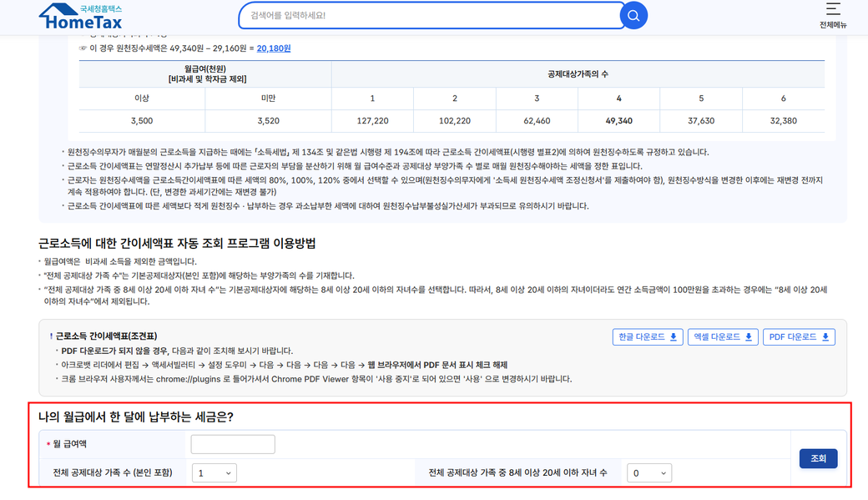Follow the 20,180원 link

click(x=274, y=48)
